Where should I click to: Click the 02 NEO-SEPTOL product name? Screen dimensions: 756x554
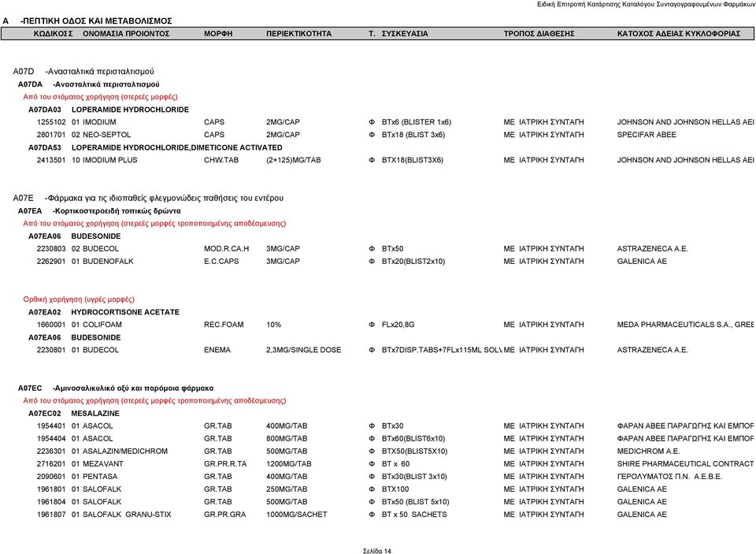tap(102, 135)
